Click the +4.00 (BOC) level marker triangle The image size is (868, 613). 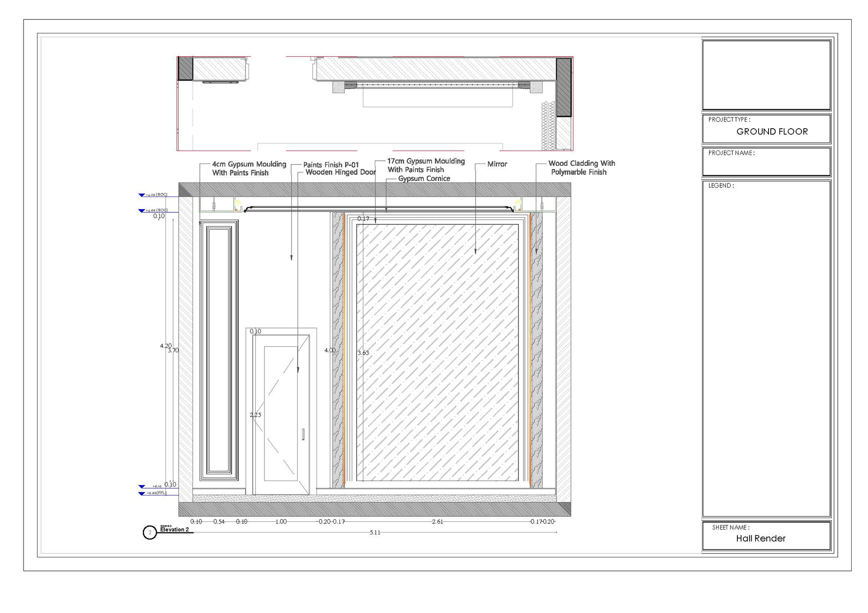pos(142,211)
